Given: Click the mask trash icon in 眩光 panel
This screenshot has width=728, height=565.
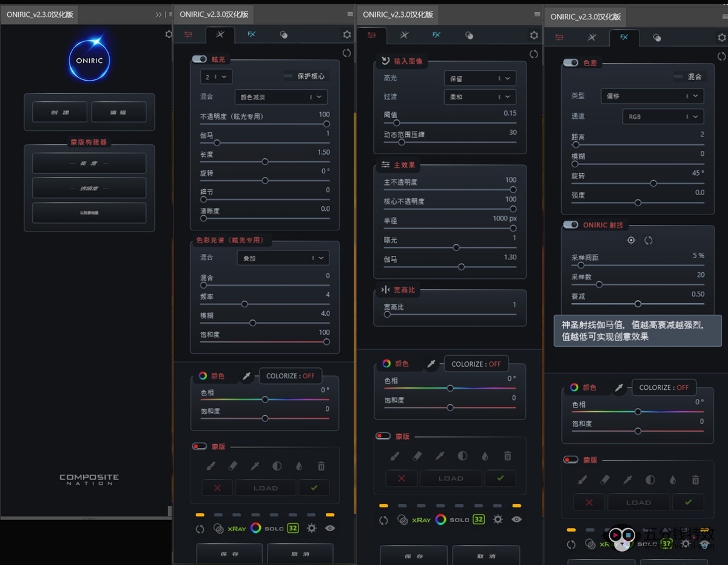Looking at the screenshot, I should click(322, 466).
